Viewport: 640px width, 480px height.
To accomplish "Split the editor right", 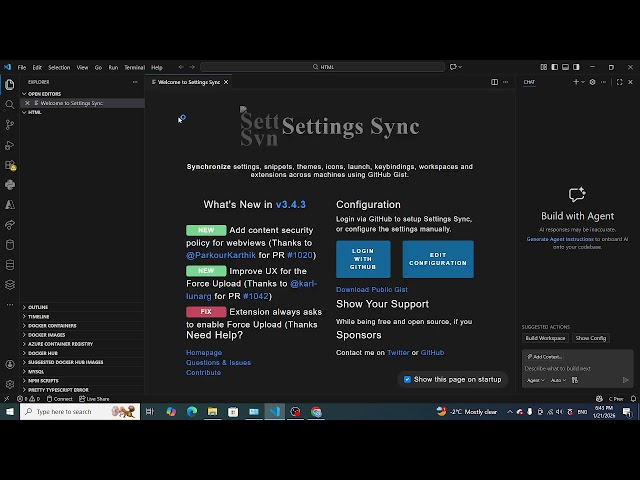I will click(494, 82).
